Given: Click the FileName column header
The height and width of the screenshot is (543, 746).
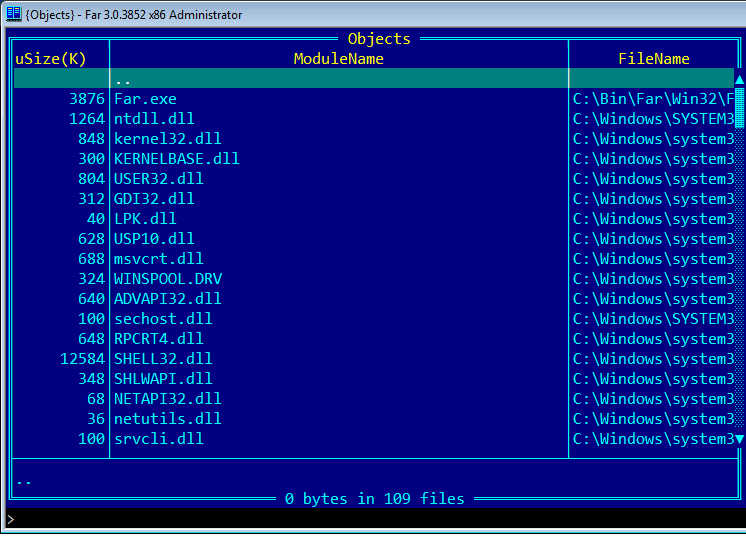Looking at the screenshot, I should point(654,59).
